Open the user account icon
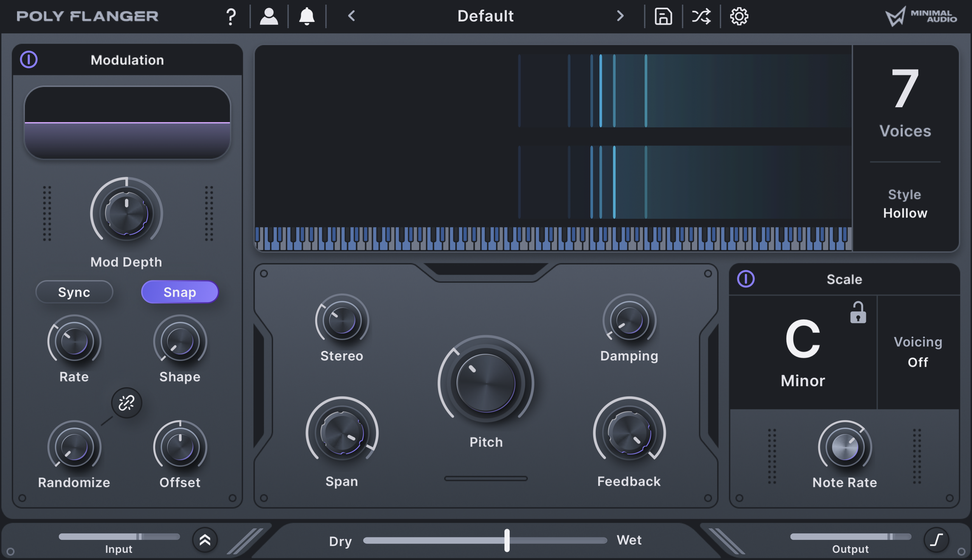 (x=269, y=16)
